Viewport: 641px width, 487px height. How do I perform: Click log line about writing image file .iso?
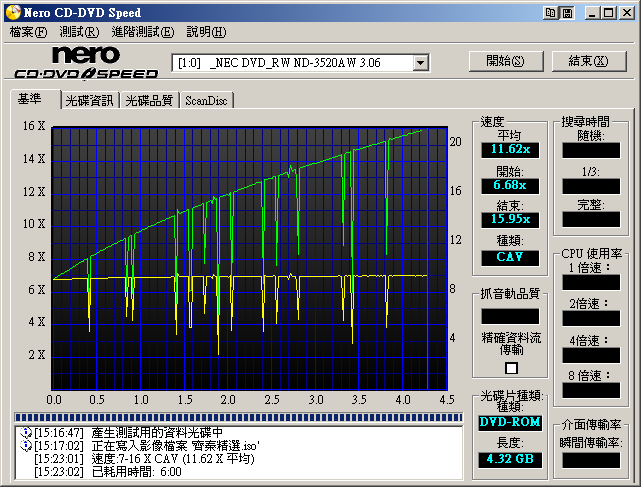pos(175,445)
